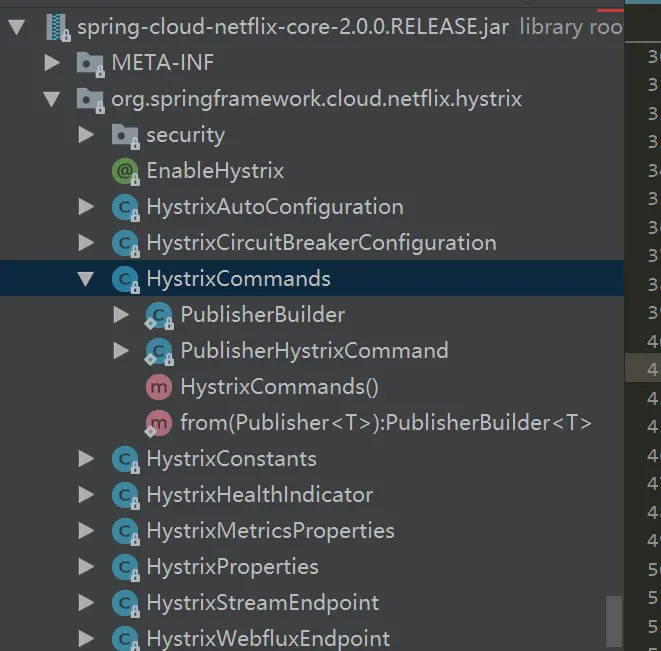Collapse the spring-cloud-netflix-core jar node

17,27
